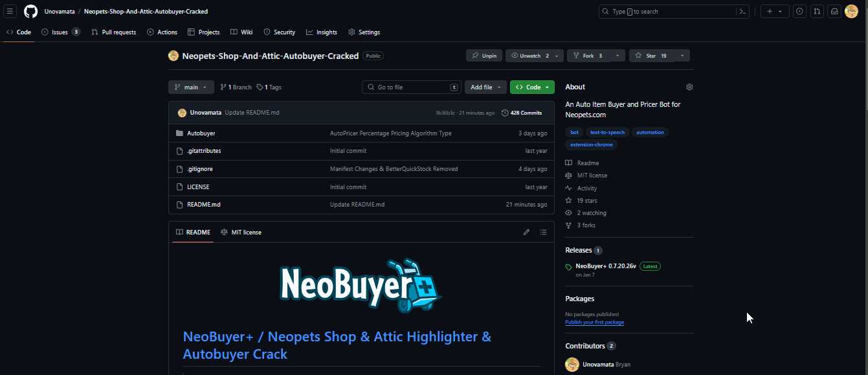868x375 pixels.
Task: Expand the star lists dropdown arrow
Action: click(682, 56)
